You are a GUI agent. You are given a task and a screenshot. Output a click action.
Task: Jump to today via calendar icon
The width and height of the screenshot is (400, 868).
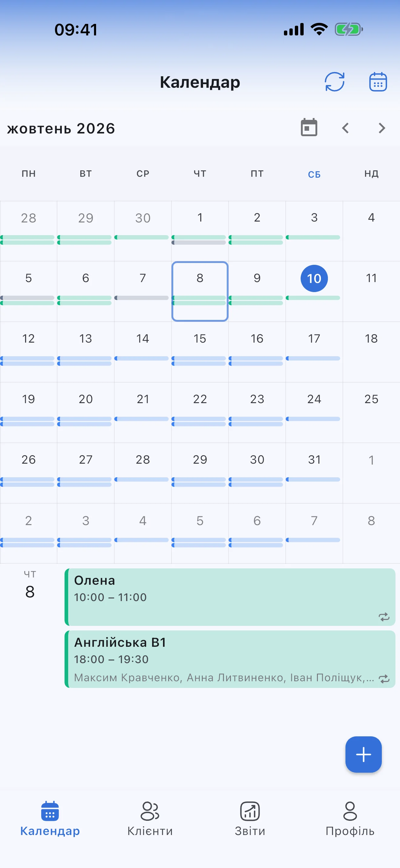coord(309,128)
